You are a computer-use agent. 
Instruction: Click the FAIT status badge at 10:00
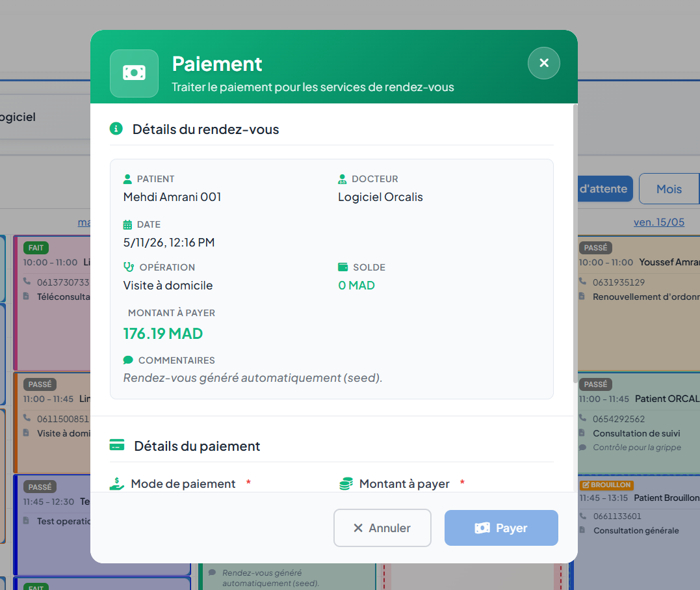pos(36,248)
